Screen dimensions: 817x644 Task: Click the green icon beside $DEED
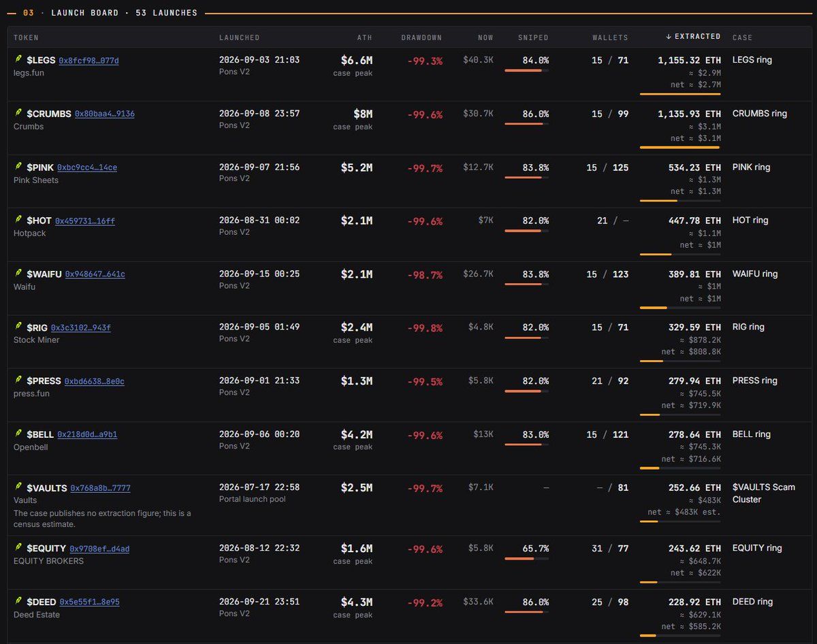coord(18,602)
